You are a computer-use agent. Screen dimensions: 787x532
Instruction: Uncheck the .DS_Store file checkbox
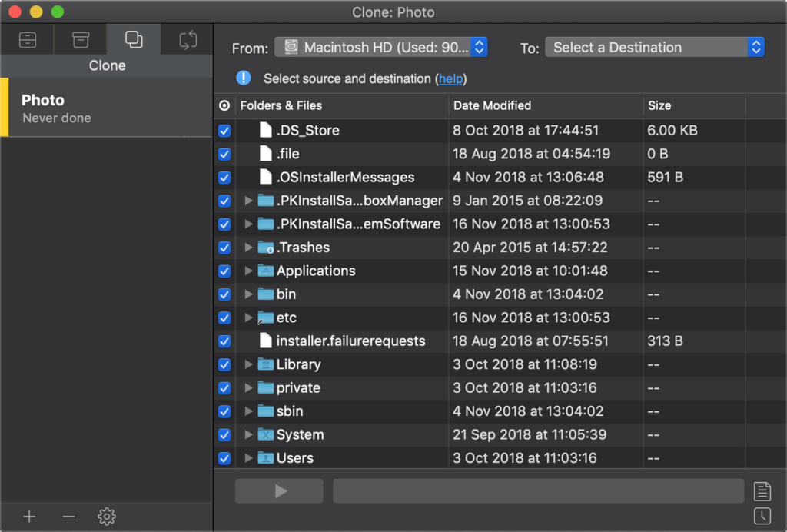(x=224, y=131)
